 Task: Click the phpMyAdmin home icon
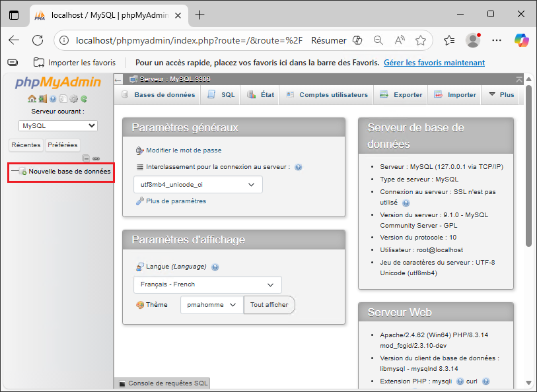[32, 99]
